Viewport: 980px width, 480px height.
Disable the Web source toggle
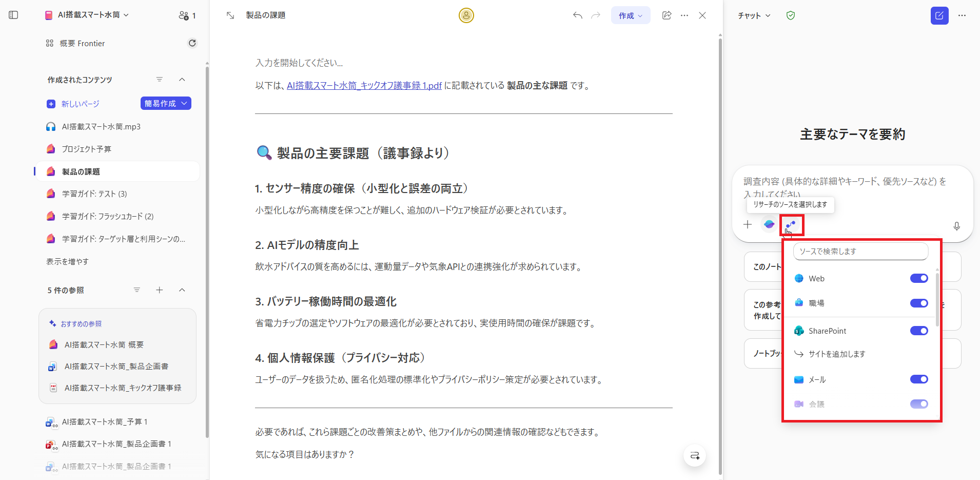tap(918, 278)
